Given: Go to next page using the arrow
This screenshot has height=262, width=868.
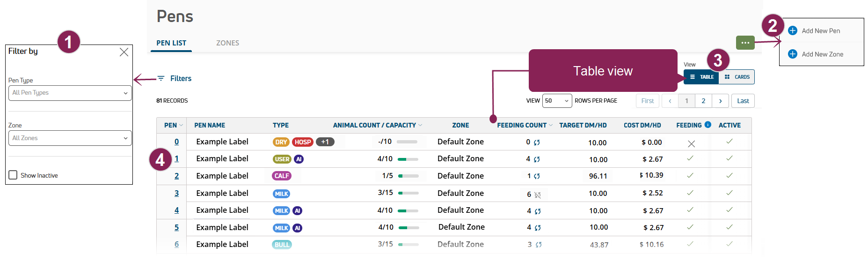Looking at the screenshot, I should (720, 101).
